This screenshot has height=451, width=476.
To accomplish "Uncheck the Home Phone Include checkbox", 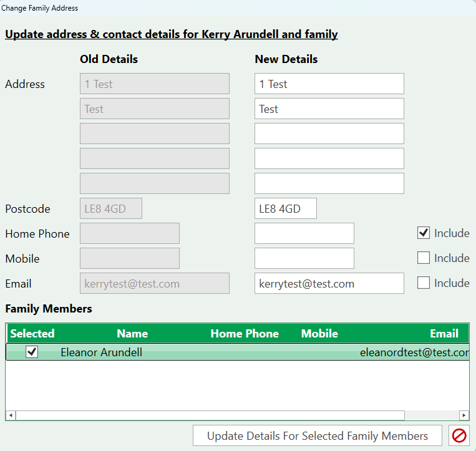I will [x=424, y=233].
